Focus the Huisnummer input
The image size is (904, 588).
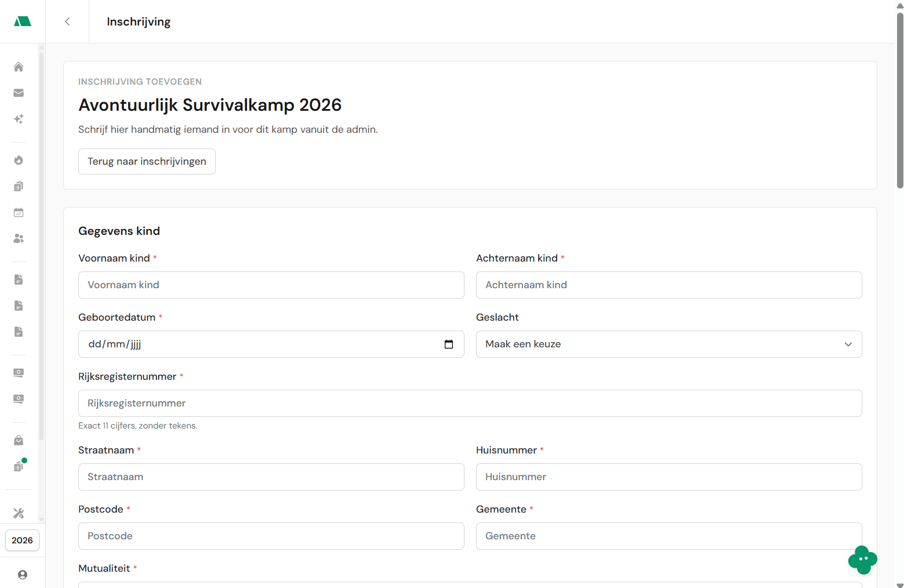(669, 477)
